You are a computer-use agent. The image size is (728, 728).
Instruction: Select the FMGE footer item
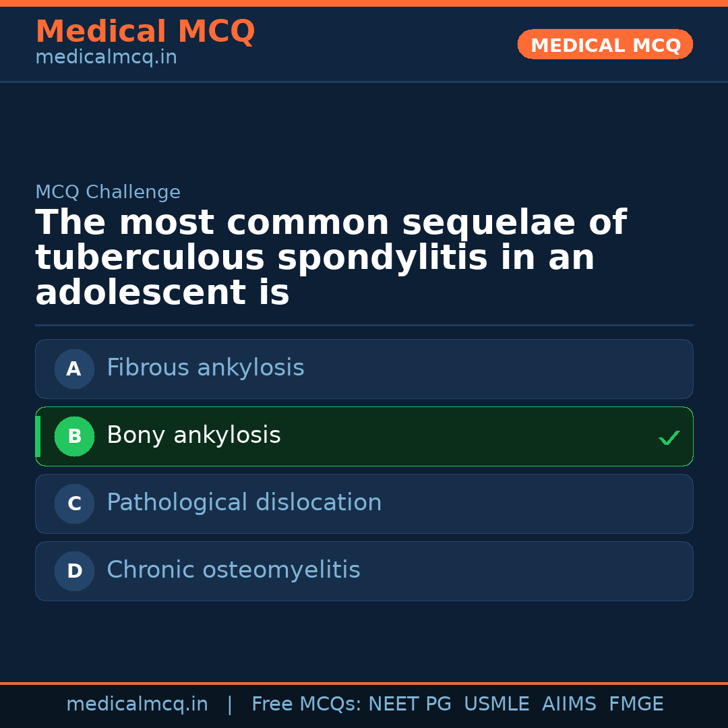(636, 704)
